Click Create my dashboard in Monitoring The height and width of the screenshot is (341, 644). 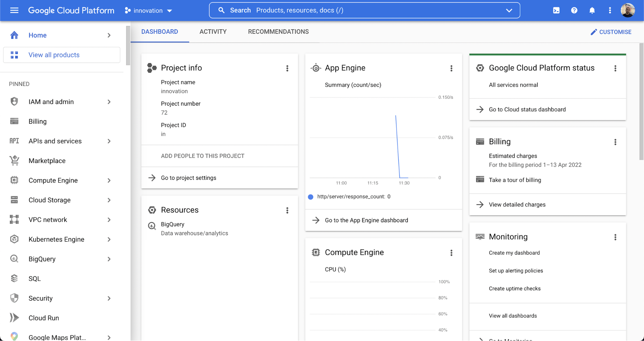click(x=514, y=253)
